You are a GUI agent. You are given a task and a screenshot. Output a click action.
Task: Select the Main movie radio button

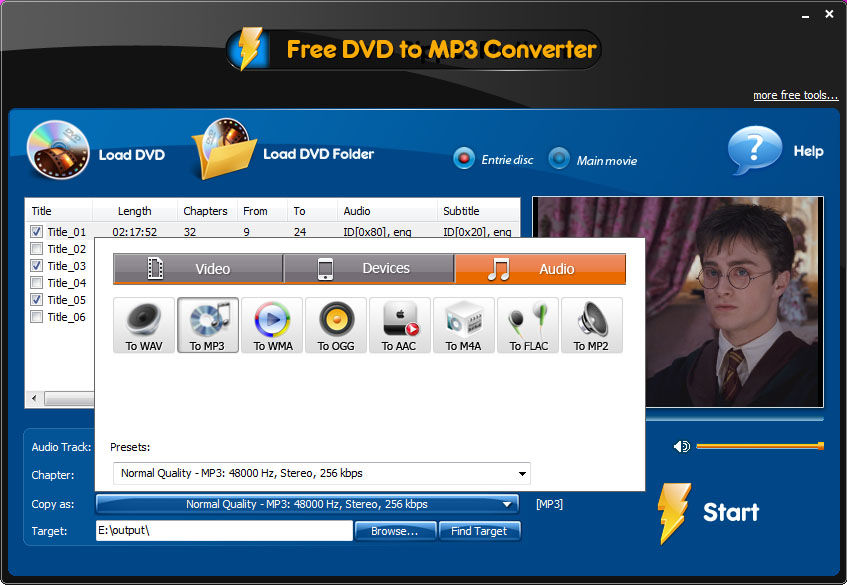tap(559, 158)
